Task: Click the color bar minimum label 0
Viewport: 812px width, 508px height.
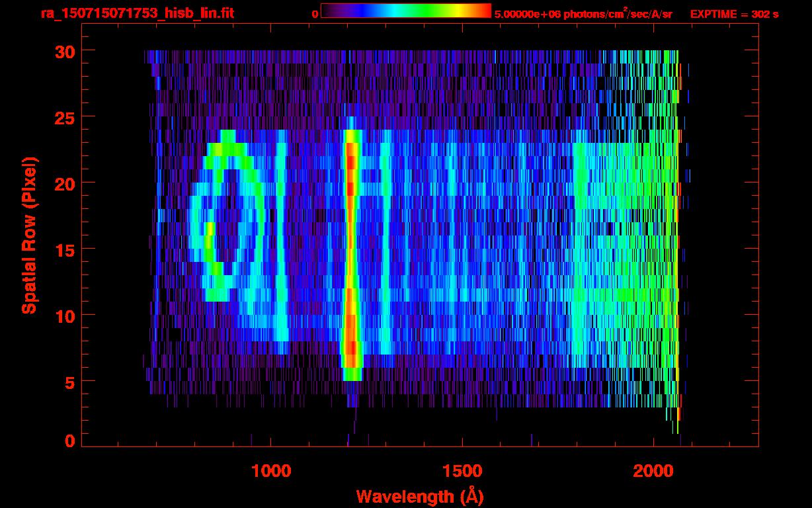Action: point(314,15)
